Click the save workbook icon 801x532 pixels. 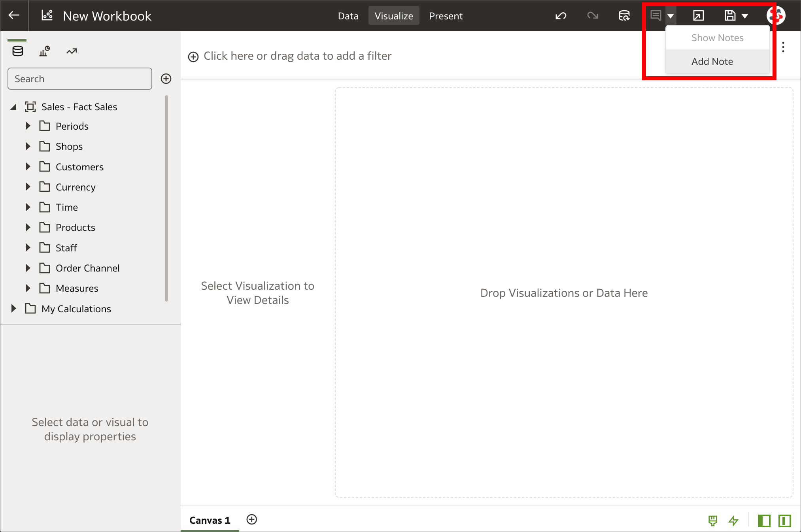click(729, 15)
